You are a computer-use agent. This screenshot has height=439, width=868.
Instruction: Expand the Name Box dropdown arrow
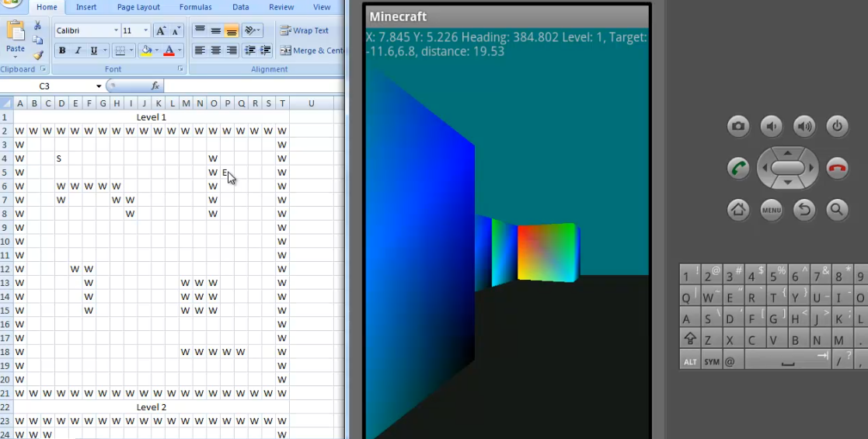coord(99,86)
